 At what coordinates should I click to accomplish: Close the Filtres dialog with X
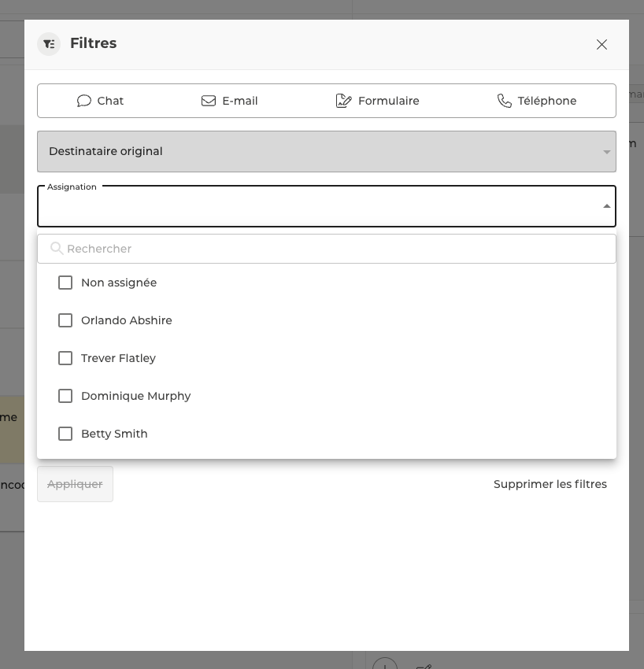pyautogui.click(x=601, y=45)
